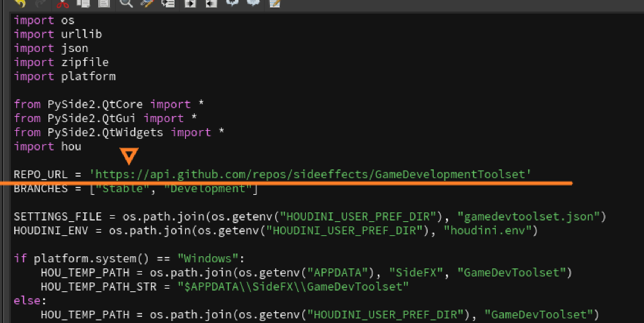This screenshot has width=644, height=323.
Task: Click the 'from PySide2.QtGui import *' line
Action: 106,119
